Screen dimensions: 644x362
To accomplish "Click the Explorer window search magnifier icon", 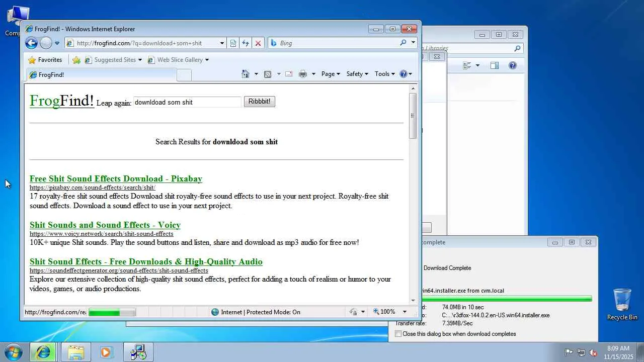I will (x=517, y=48).
